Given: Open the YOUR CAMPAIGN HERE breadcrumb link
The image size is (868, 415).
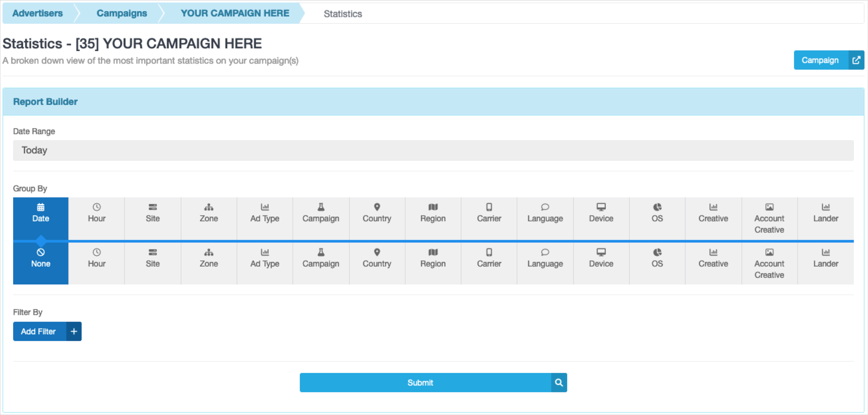Looking at the screenshot, I should 235,13.
